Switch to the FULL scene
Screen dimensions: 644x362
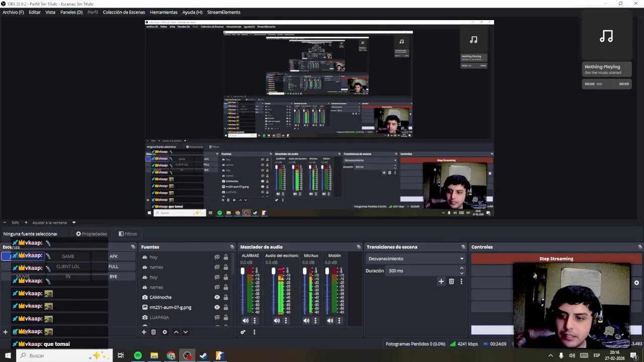tap(113, 266)
